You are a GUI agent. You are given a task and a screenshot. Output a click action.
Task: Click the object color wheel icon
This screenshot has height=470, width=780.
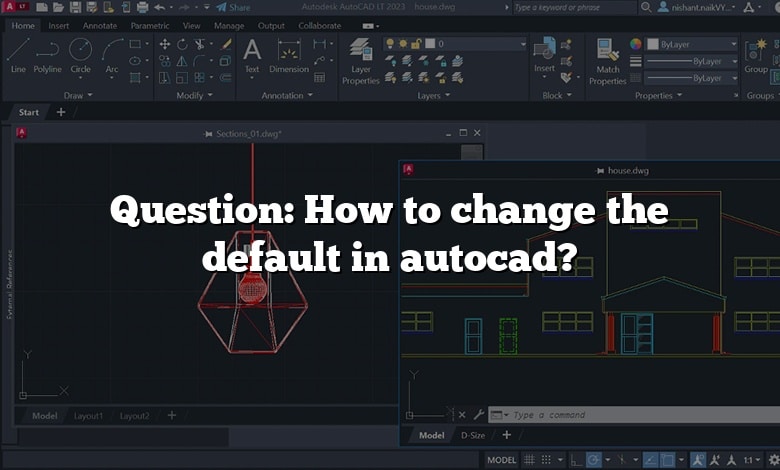pyautogui.click(x=635, y=44)
